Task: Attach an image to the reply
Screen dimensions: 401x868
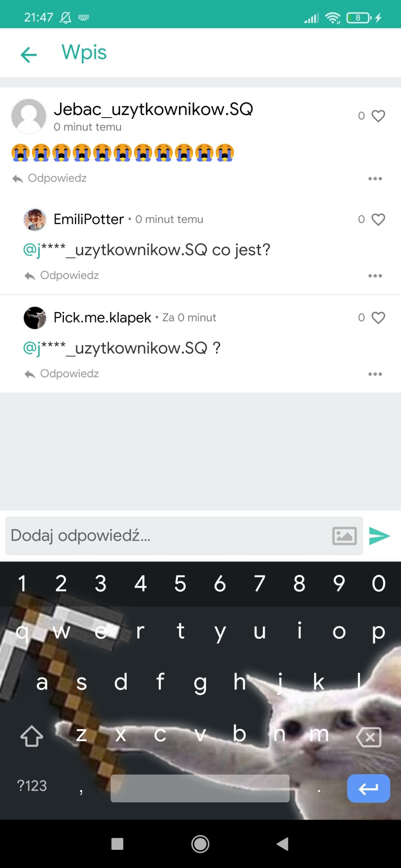Action: coord(344,536)
